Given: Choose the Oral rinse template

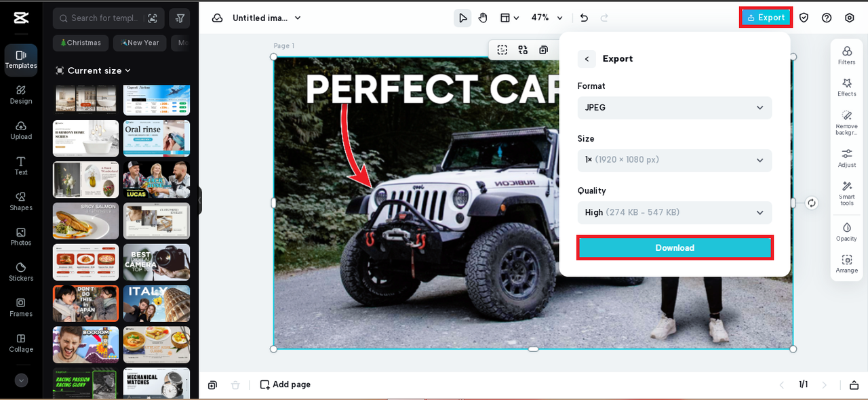Looking at the screenshot, I should pyautogui.click(x=157, y=138).
